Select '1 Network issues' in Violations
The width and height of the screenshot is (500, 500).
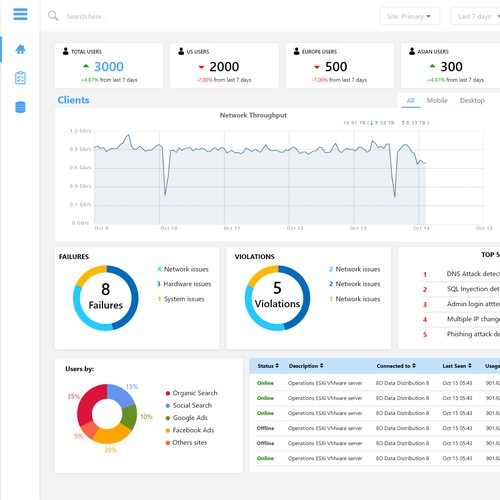[355, 299]
